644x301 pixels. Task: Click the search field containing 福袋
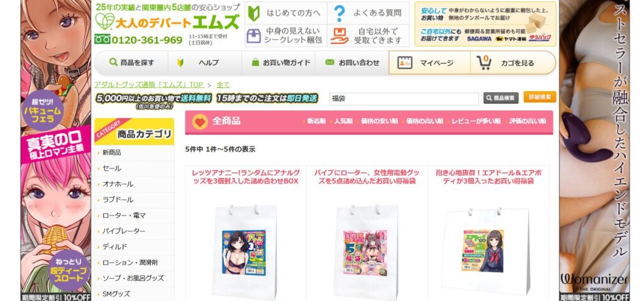click(404, 99)
